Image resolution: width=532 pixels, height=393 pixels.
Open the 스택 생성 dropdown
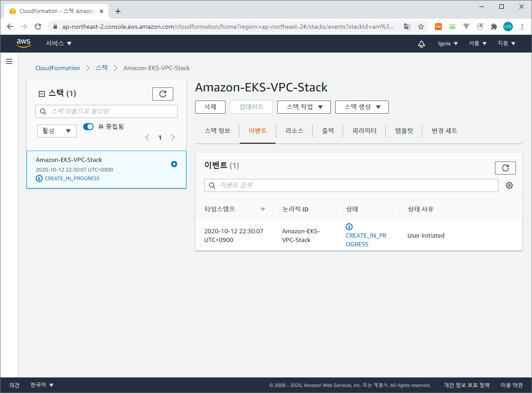[362, 107]
